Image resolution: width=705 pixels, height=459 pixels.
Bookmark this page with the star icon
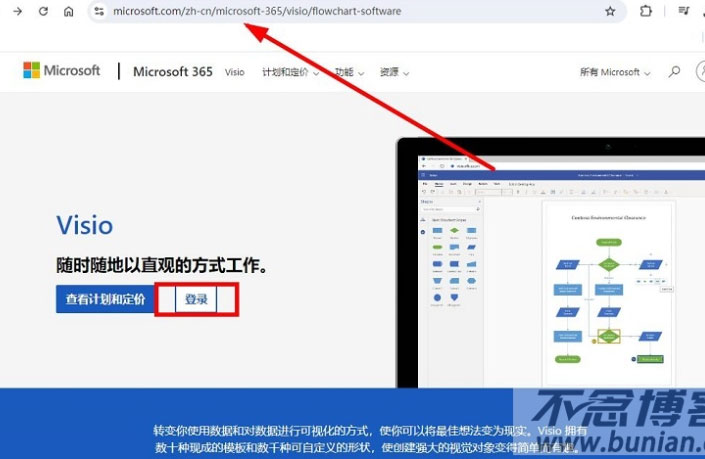(610, 11)
